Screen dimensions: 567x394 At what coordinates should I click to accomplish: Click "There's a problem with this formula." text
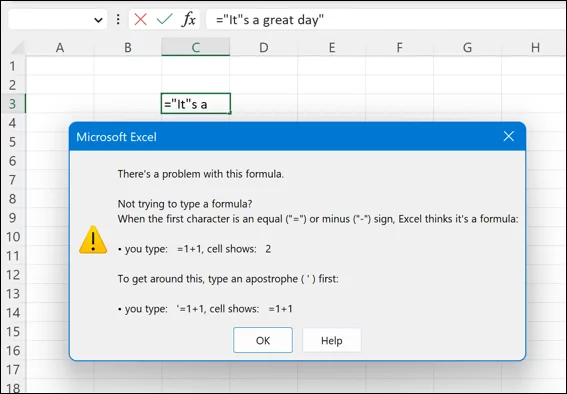coord(201,174)
